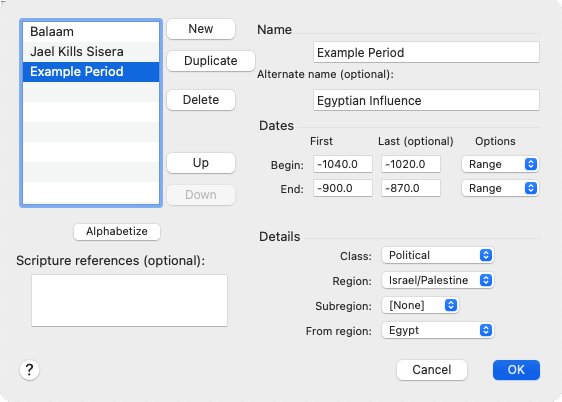Click the New button
This screenshot has width=562, height=402.
[x=201, y=29]
